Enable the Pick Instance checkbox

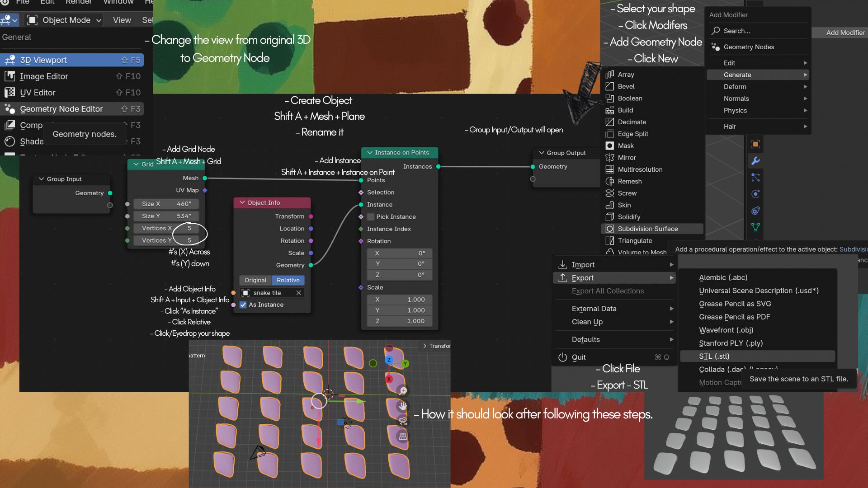click(x=371, y=217)
